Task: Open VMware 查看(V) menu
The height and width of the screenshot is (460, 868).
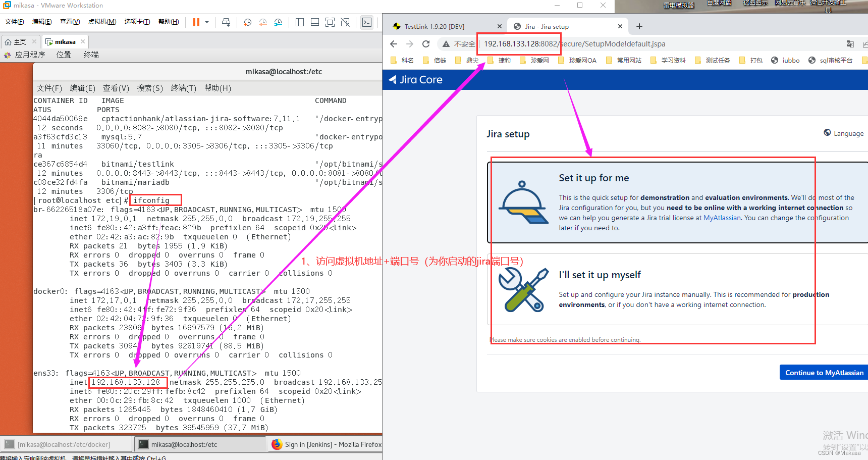Action: [70, 22]
